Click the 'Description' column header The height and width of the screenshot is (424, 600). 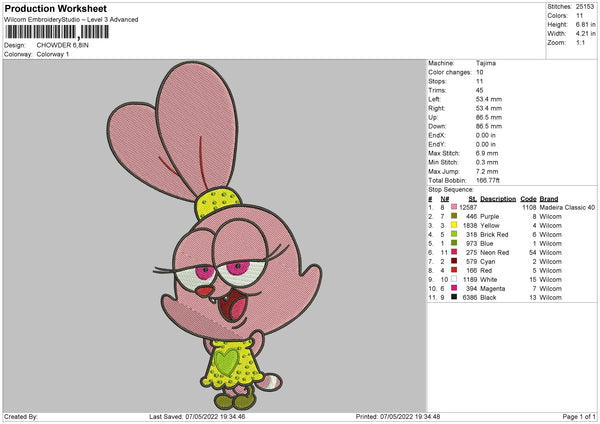click(x=498, y=199)
